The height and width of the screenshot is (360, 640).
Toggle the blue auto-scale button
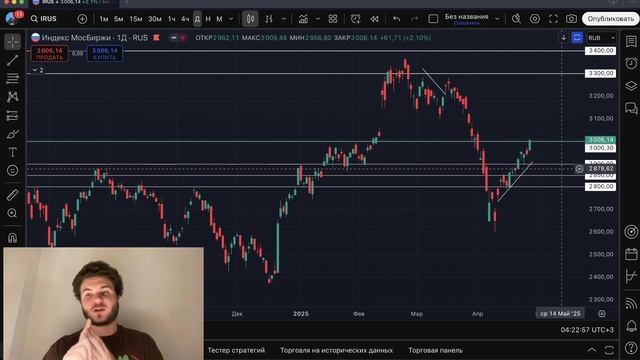577,38
